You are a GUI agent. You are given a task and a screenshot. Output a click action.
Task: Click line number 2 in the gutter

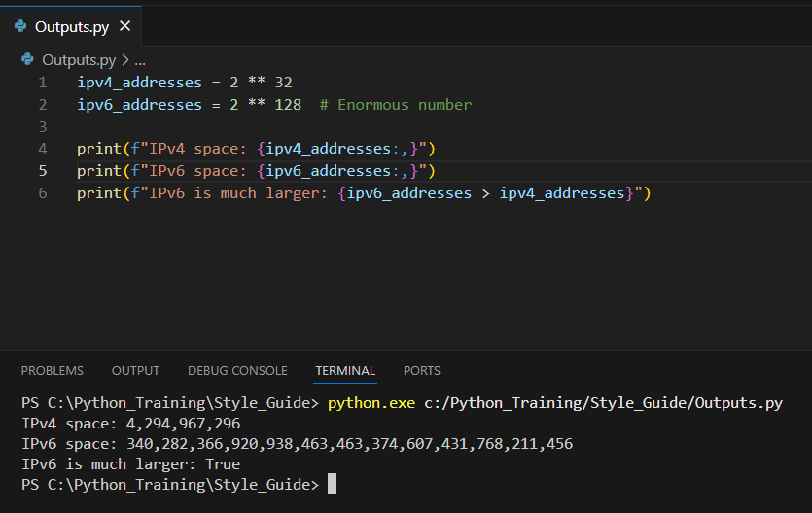[x=43, y=105]
